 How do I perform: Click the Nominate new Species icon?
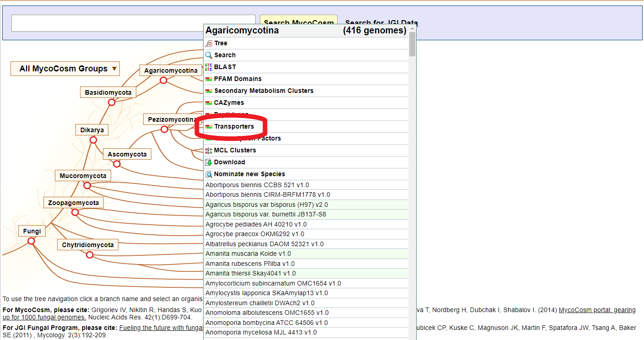pyautogui.click(x=209, y=174)
